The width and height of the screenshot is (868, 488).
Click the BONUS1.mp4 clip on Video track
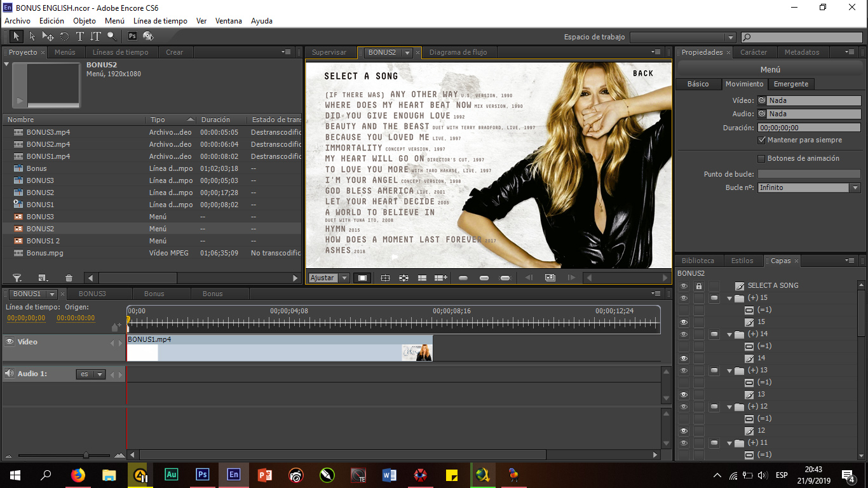280,348
